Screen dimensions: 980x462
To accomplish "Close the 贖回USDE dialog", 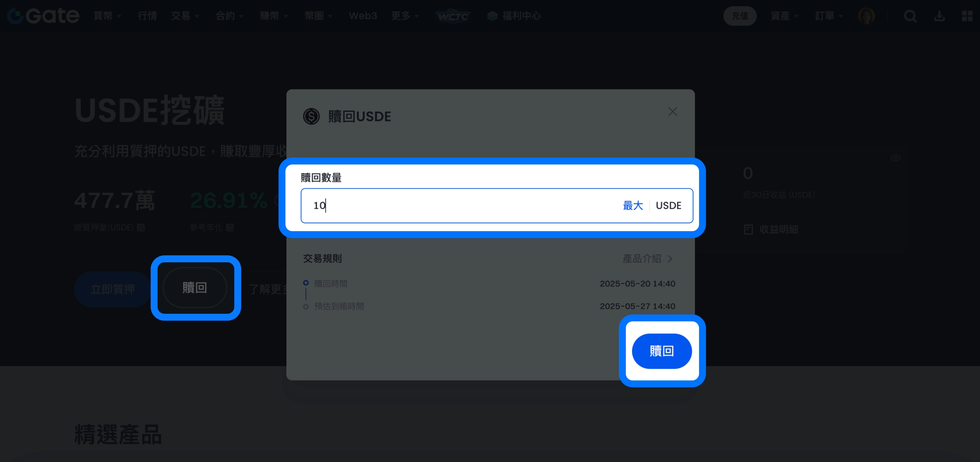I will tap(672, 112).
